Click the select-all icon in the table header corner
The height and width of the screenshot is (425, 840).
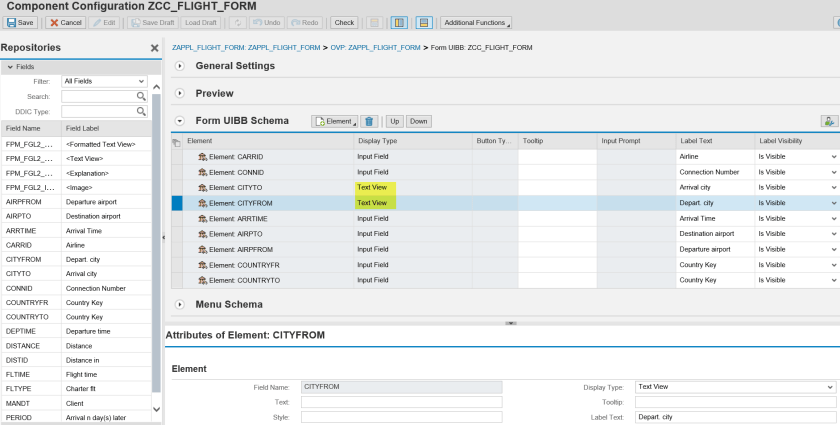coord(178,142)
